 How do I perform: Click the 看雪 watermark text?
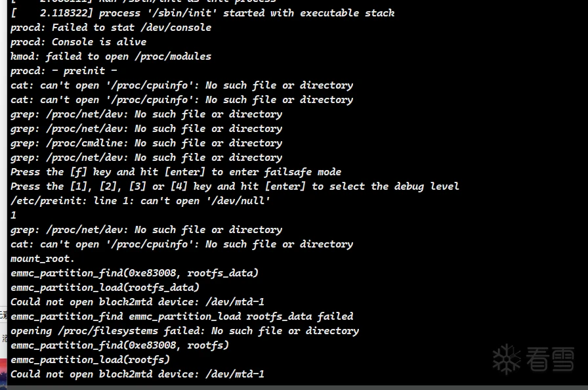coord(550,359)
